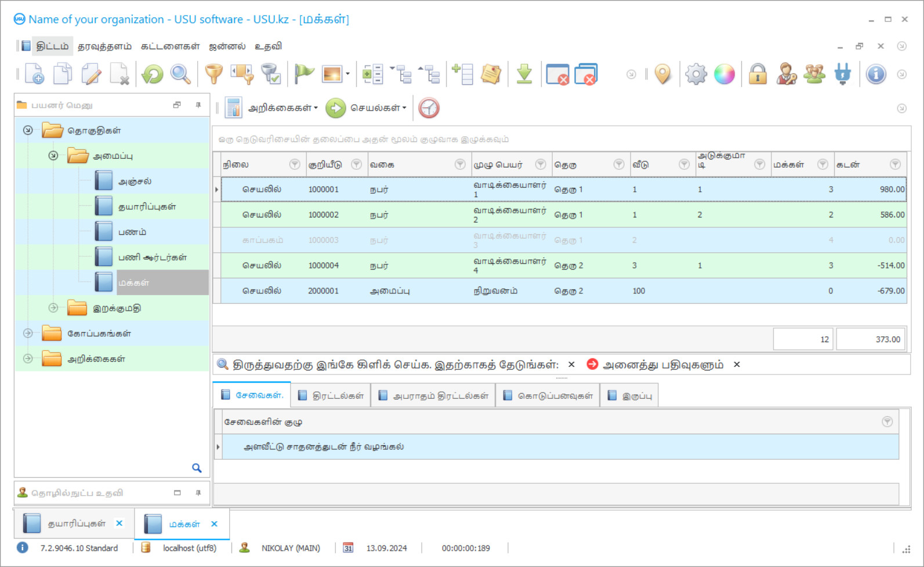The image size is (924, 567).
Task: Click the add column plus icon
Action: tap(462, 74)
